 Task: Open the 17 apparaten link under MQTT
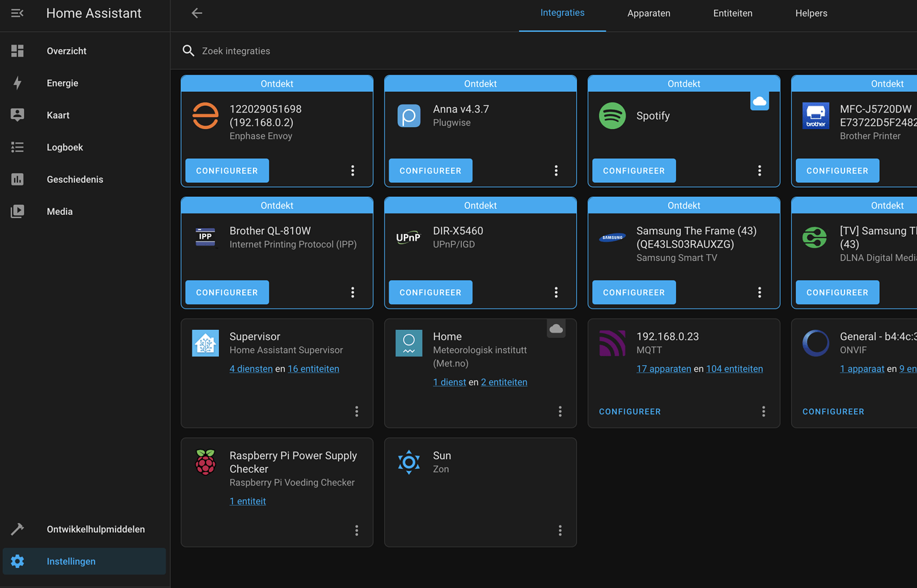coord(663,368)
